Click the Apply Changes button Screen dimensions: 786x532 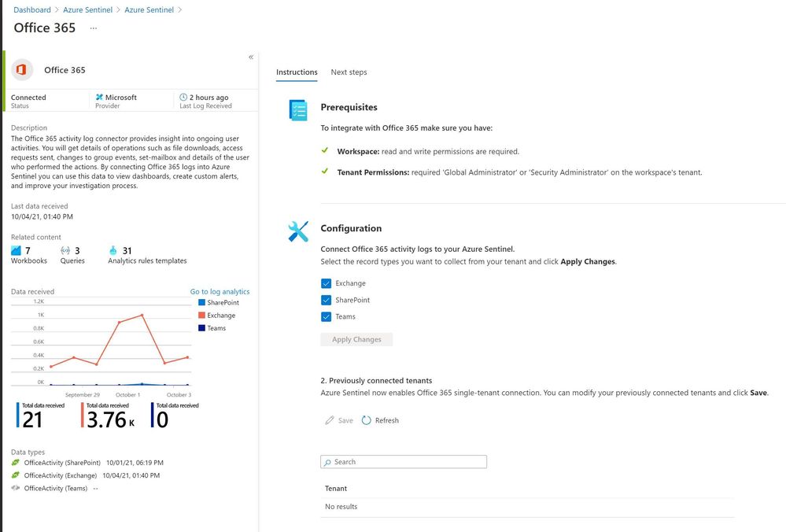pyautogui.click(x=356, y=339)
